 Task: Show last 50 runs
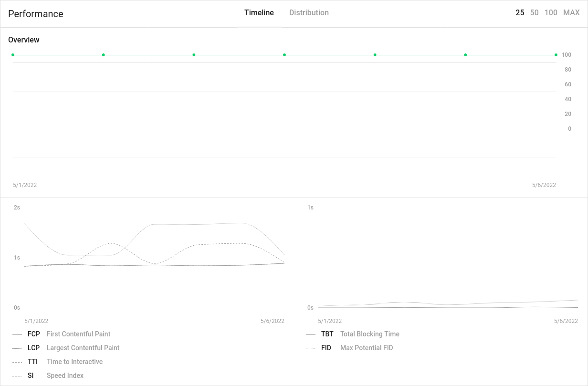pyautogui.click(x=534, y=13)
